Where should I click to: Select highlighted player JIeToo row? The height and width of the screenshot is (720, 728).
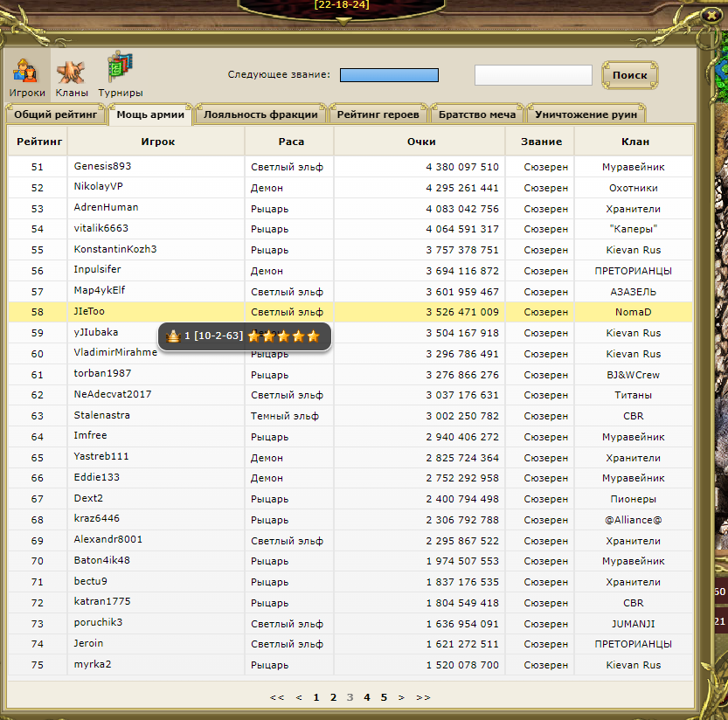89,311
